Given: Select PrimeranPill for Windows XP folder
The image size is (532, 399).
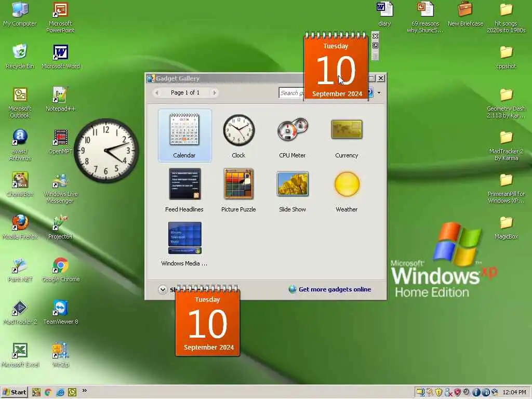Looking at the screenshot, I should coord(506,188).
